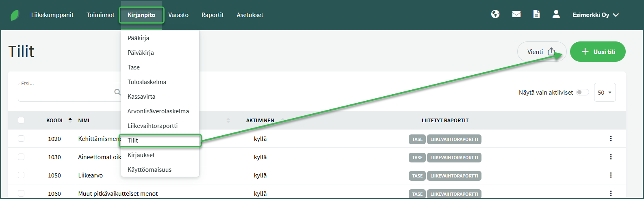The height and width of the screenshot is (199, 644).
Task: Choose Tuloslaskelma in the dropdown menu
Action: (147, 82)
